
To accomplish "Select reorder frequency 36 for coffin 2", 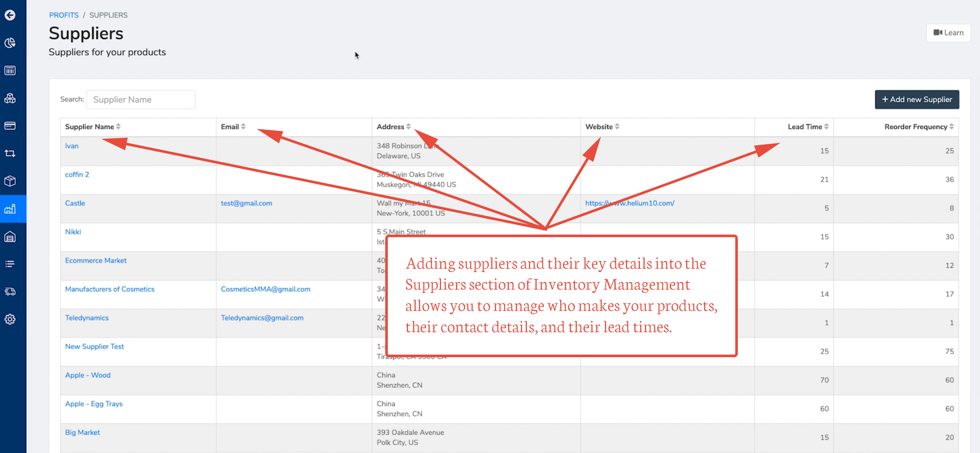I will (949, 179).
